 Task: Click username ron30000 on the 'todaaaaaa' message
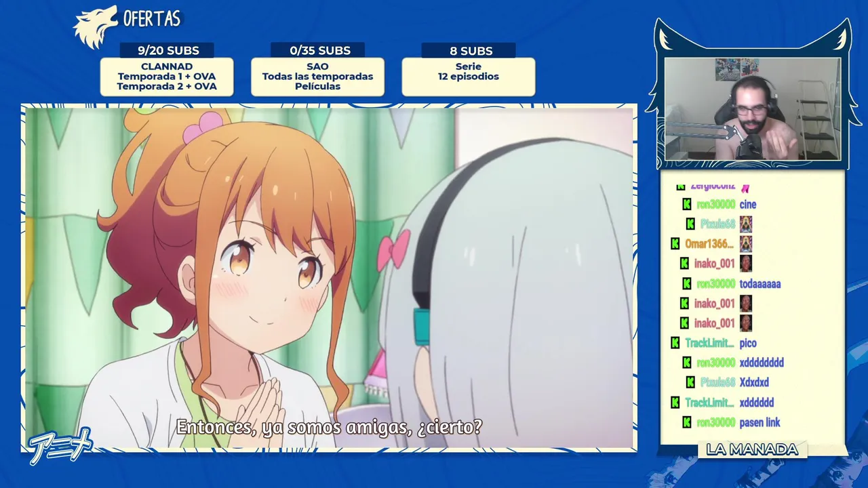coord(715,283)
